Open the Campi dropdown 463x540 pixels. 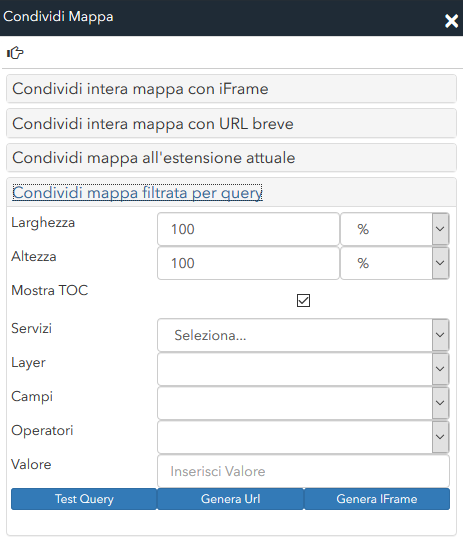pyautogui.click(x=303, y=403)
